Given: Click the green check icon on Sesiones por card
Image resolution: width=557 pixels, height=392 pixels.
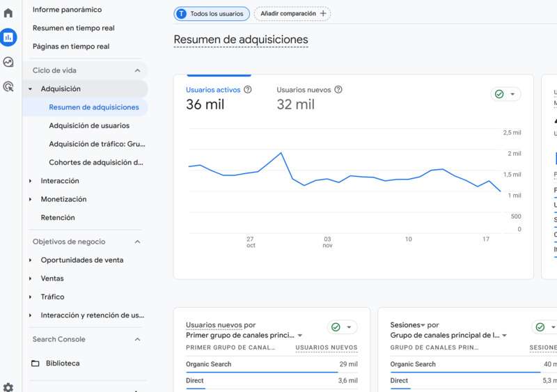Looking at the screenshot, I should (x=540, y=327).
